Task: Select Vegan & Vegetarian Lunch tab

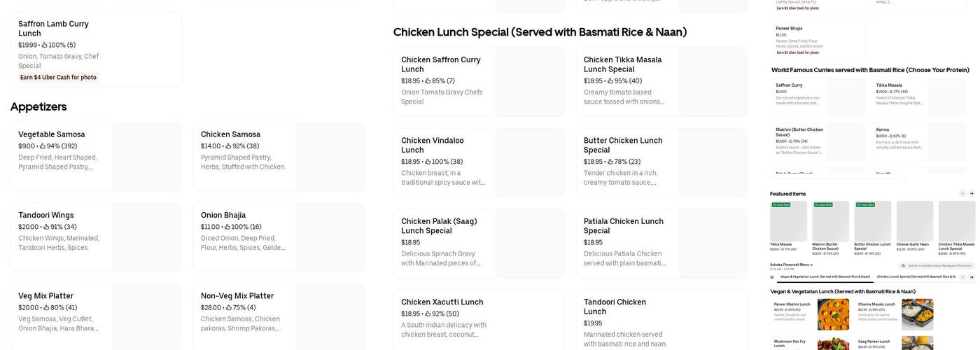Action: point(825,277)
